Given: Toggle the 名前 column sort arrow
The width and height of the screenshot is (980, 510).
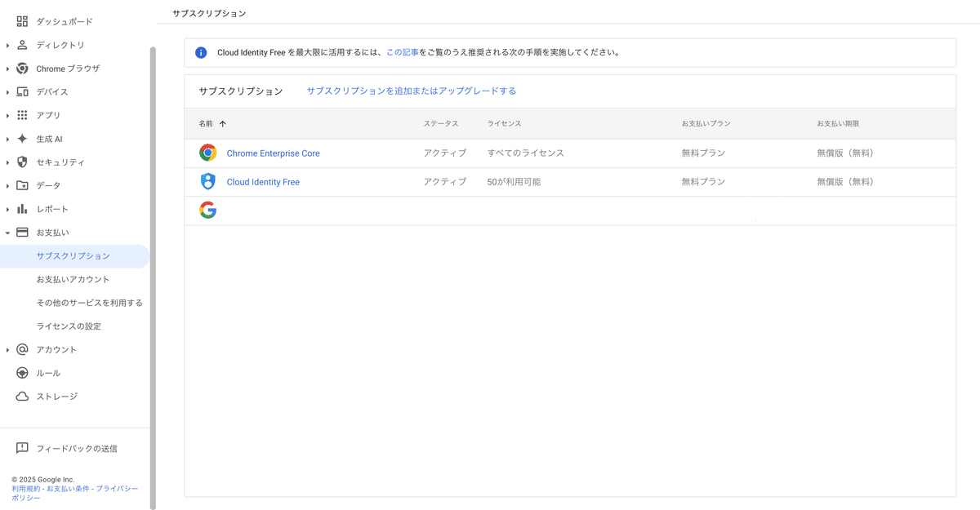Looking at the screenshot, I should coord(222,122).
